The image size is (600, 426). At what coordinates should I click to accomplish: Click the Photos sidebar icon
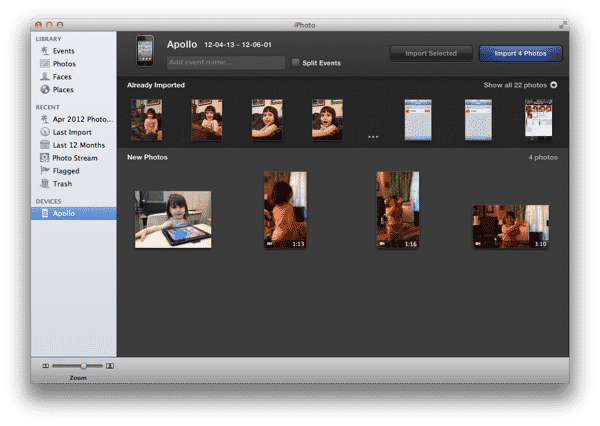click(x=45, y=64)
